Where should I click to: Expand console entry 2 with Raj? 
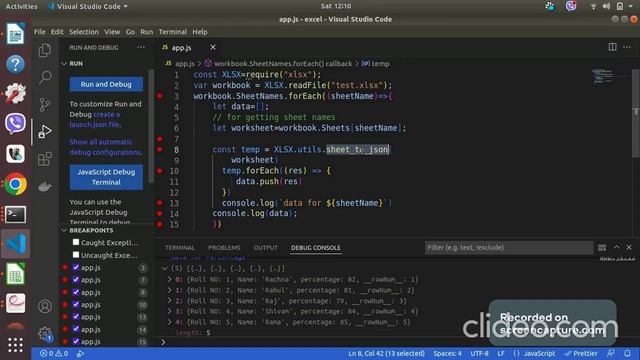coord(169,301)
